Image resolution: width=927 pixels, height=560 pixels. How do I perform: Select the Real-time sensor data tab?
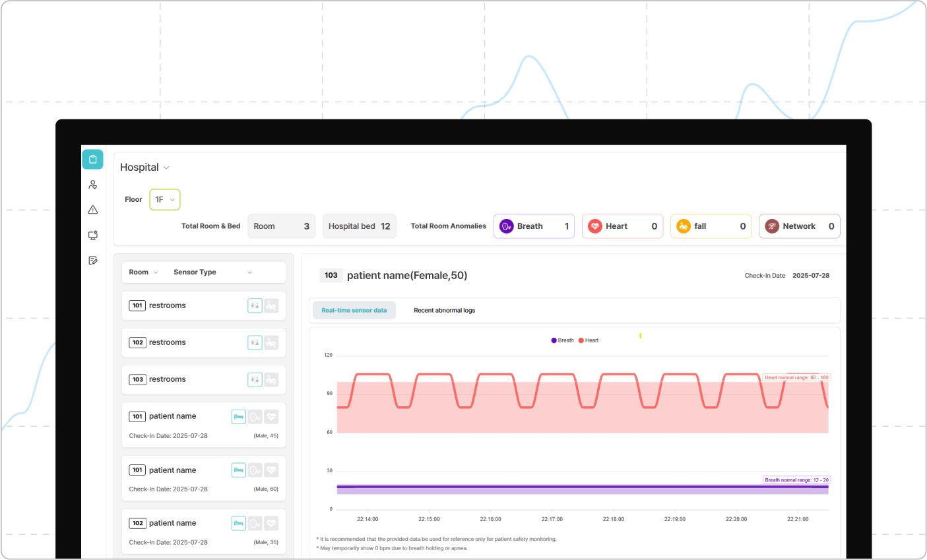click(x=354, y=310)
